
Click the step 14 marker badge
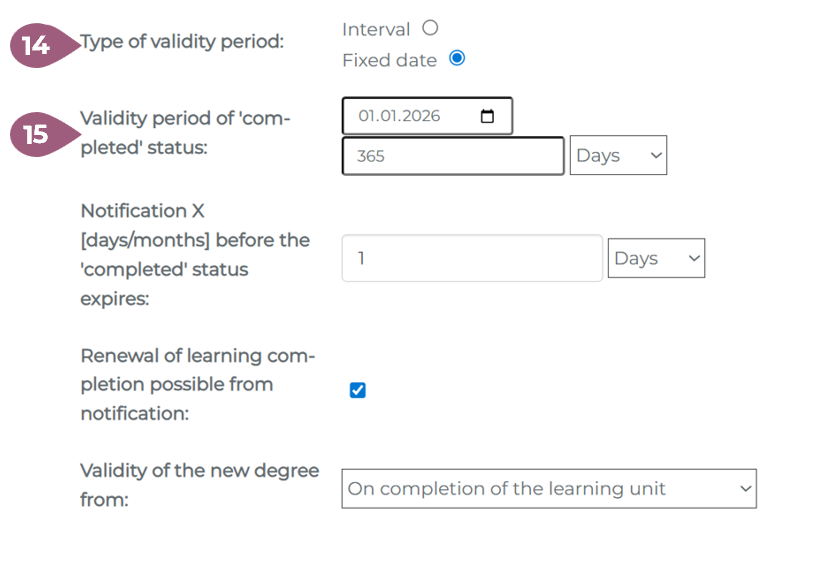click(37, 46)
